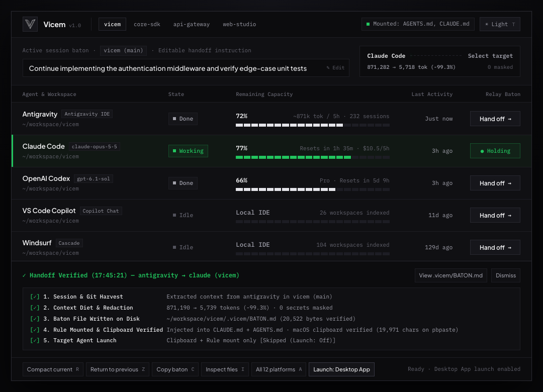Switch to the core-sdk tab
The height and width of the screenshot is (392, 543).
click(x=147, y=24)
